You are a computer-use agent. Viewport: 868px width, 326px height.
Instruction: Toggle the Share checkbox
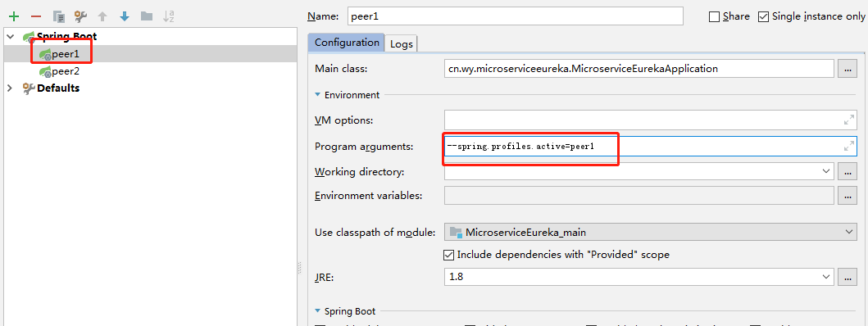click(714, 16)
